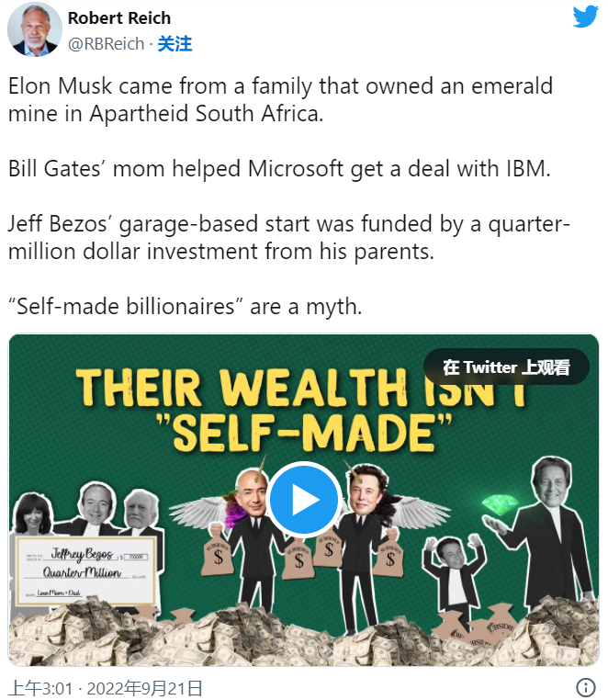608x700 pixels.
Task: Open Robert Reich's profile avatar
Action: (35, 29)
